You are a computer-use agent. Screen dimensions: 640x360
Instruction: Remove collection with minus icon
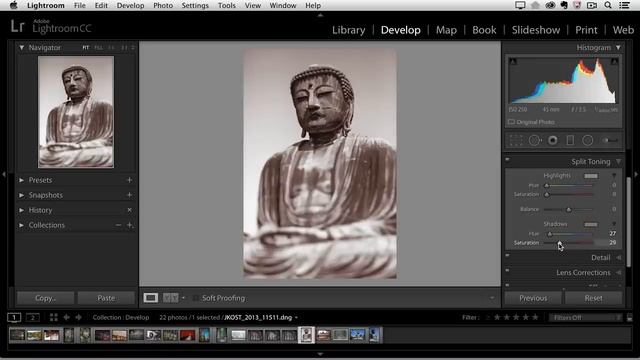[x=118, y=225]
